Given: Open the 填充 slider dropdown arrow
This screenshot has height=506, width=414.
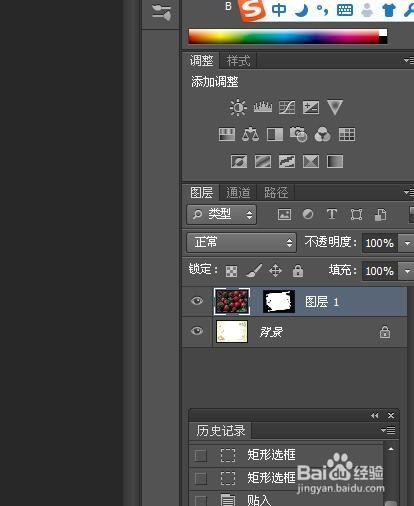Looking at the screenshot, I should click(407, 271).
